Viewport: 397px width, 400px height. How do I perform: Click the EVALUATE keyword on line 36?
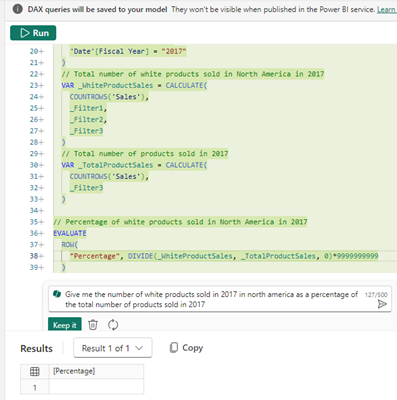[70, 233]
